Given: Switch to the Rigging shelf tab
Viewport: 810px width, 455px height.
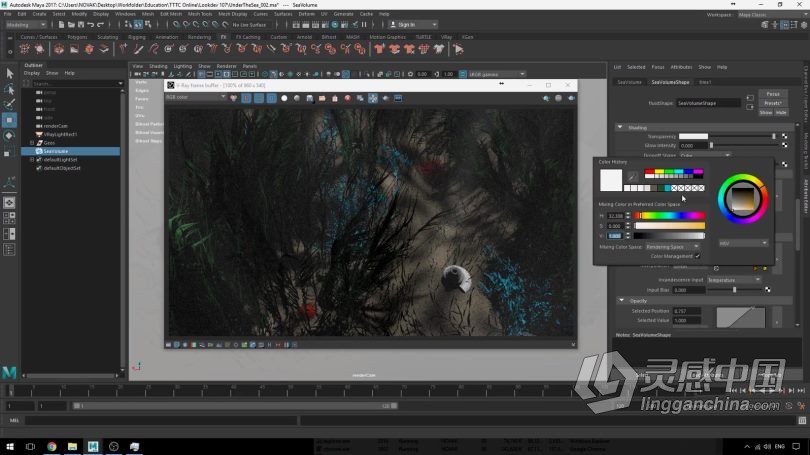Looking at the screenshot, I should pyautogui.click(x=137, y=37).
